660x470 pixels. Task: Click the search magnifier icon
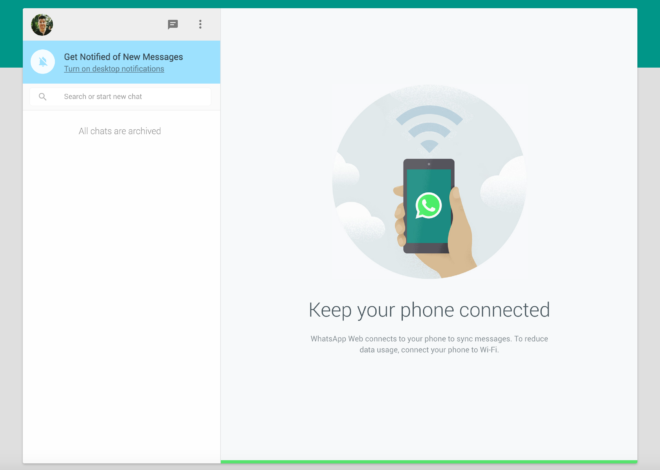pyautogui.click(x=43, y=97)
